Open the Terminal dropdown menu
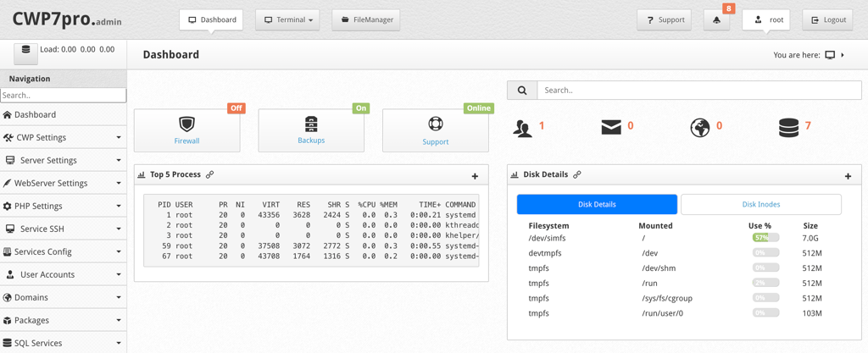Image resolution: width=868 pixels, height=353 pixels. (x=288, y=19)
